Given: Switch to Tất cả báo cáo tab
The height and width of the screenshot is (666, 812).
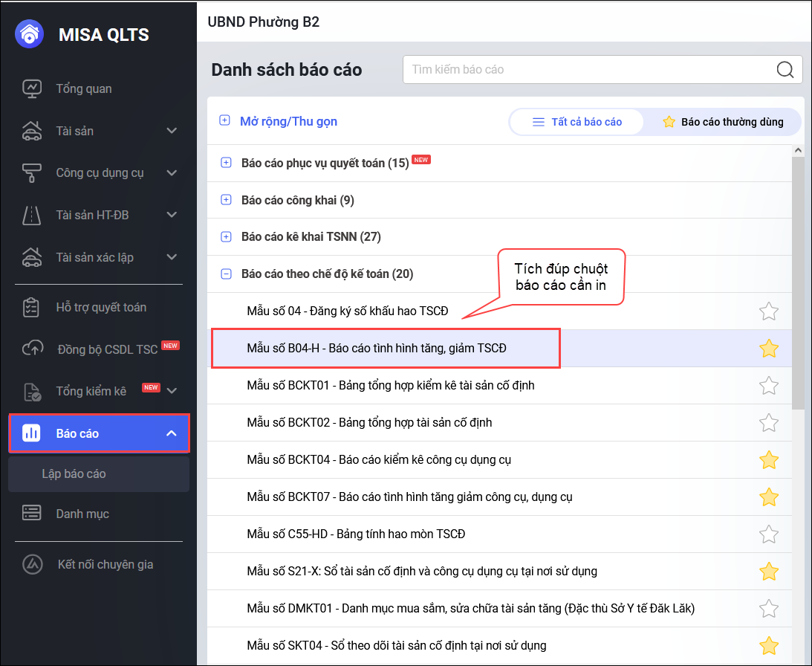Looking at the screenshot, I should (x=577, y=122).
